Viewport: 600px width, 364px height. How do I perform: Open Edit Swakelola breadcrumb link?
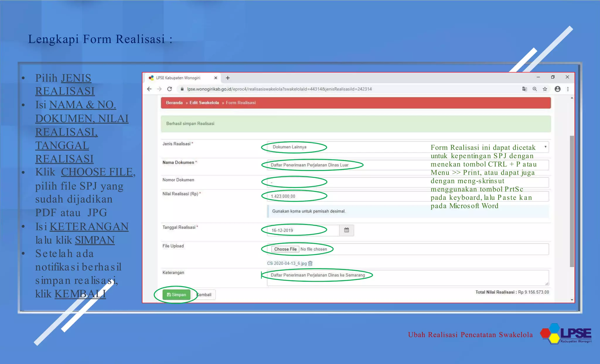(204, 103)
